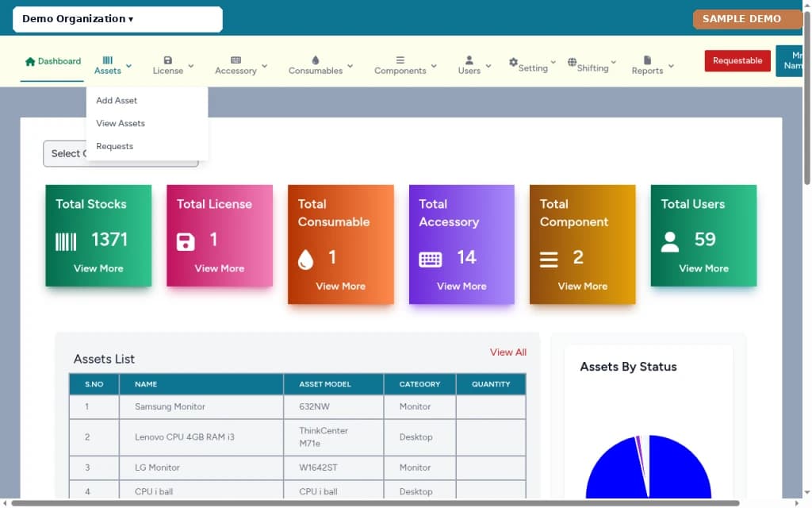Click the Samsung Monitor name cell
This screenshot has height=508, width=812.
(x=201, y=407)
